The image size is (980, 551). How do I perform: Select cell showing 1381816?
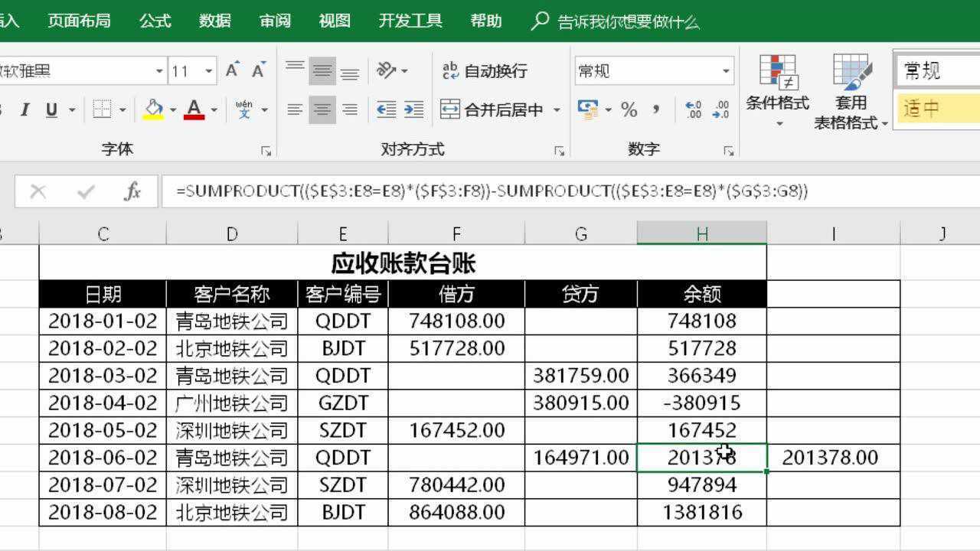(x=701, y=512)
